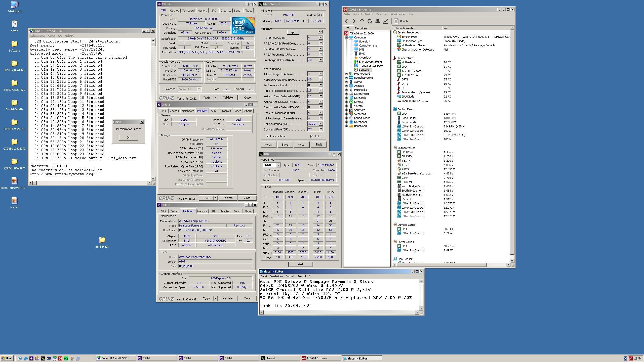Enable Lock Scrollbar checkbox in Memset
The image size is (644, 362).
pos(266,136)
